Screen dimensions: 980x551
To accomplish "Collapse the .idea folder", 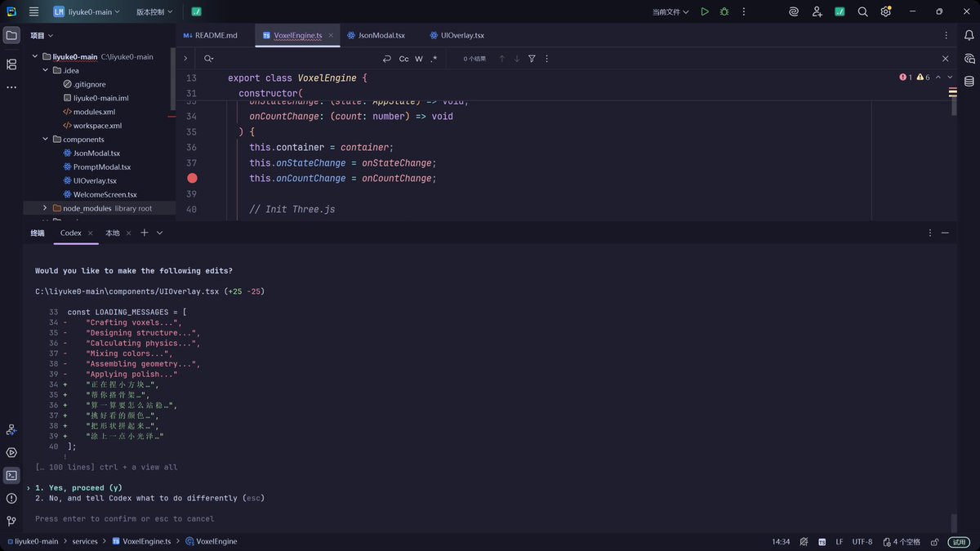I will [x=46, y=70].
